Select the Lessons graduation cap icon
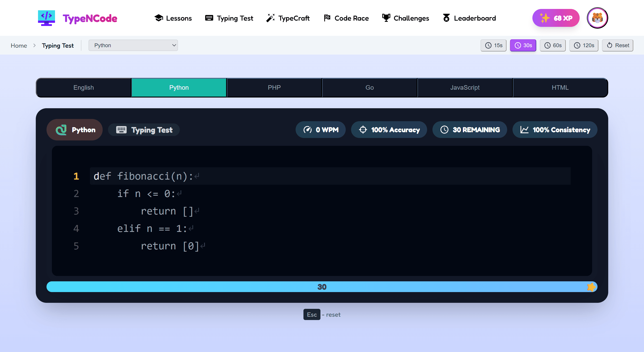This screenshot has width=644, height=352. click(x=159, y=18)
